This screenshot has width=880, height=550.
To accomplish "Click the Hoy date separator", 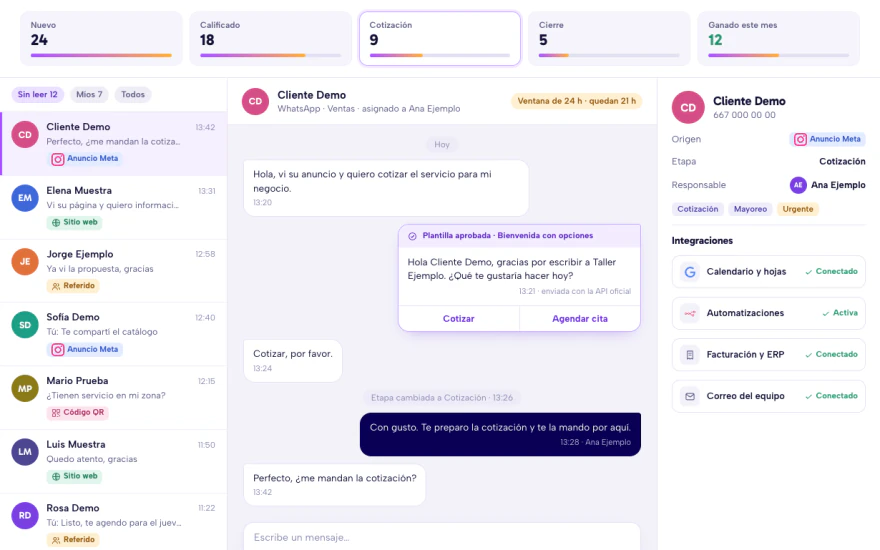I will tap(442, 145).
